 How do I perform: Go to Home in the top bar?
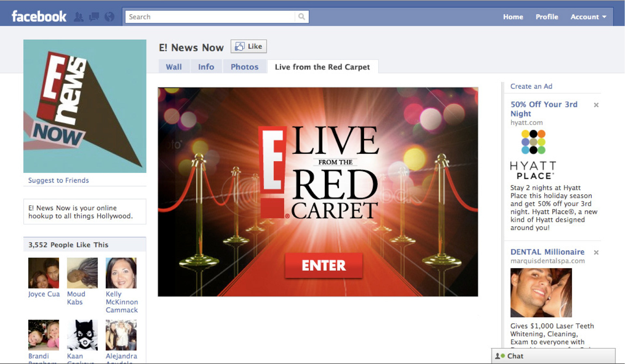pos(513,17)
